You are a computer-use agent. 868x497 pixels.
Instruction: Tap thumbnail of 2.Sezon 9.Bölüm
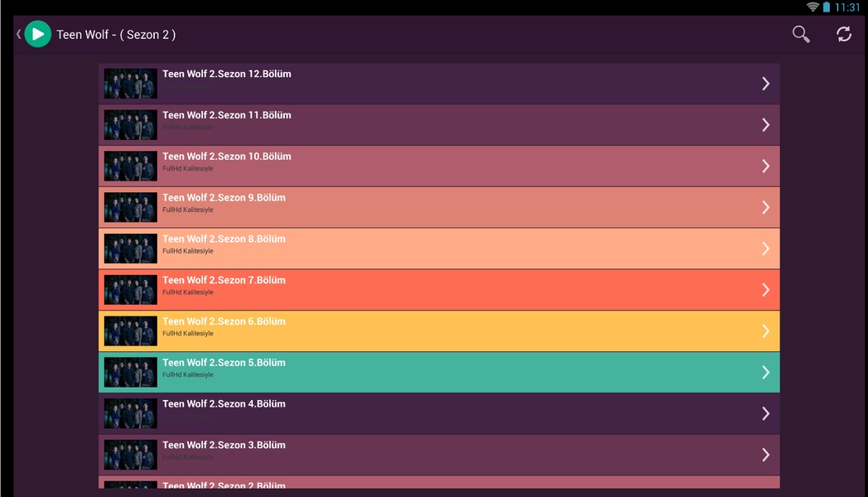(131, 208)
